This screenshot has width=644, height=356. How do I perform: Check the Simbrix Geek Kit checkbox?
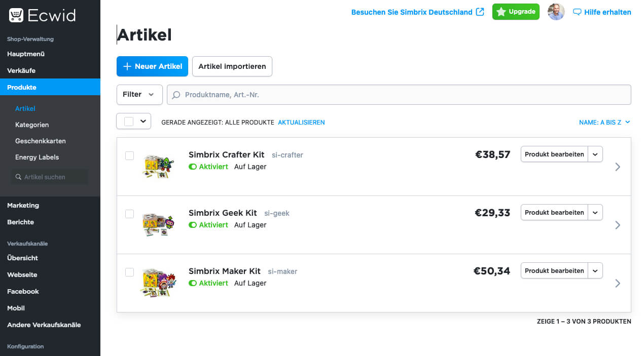click(129, 214)
